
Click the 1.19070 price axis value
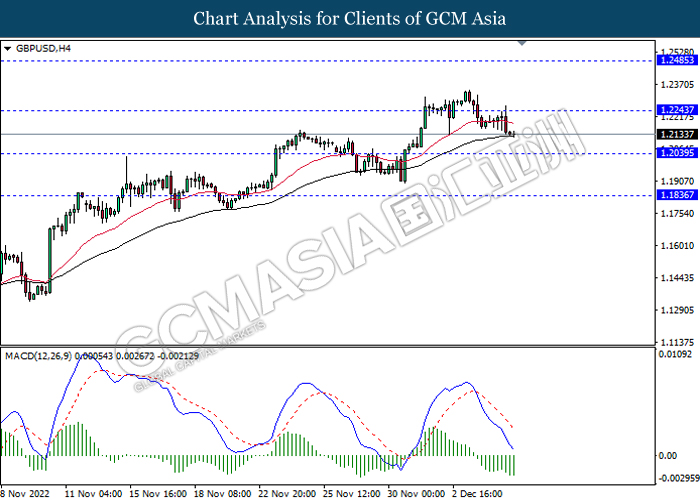point(677,181)
